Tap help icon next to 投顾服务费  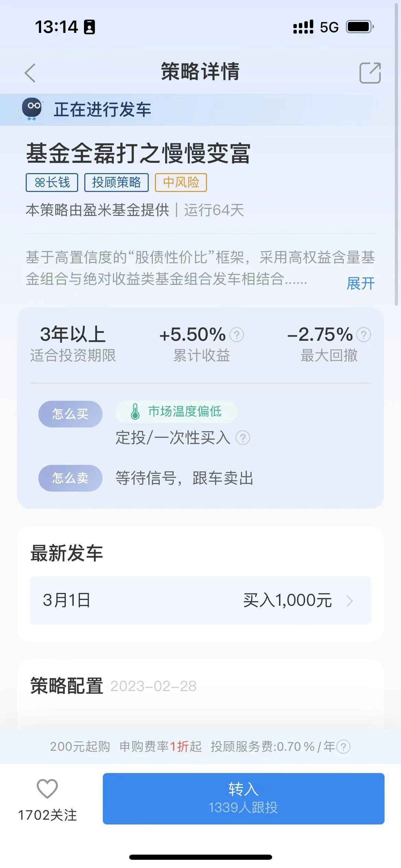343,747
